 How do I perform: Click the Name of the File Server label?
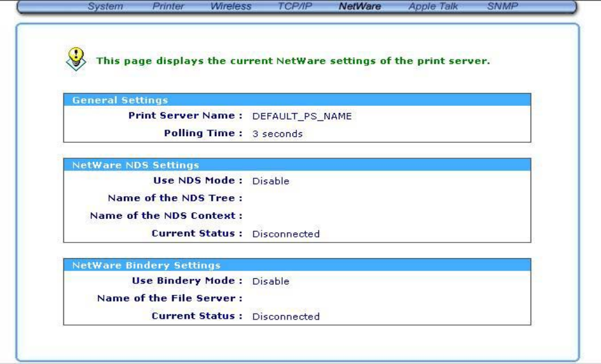170,298
